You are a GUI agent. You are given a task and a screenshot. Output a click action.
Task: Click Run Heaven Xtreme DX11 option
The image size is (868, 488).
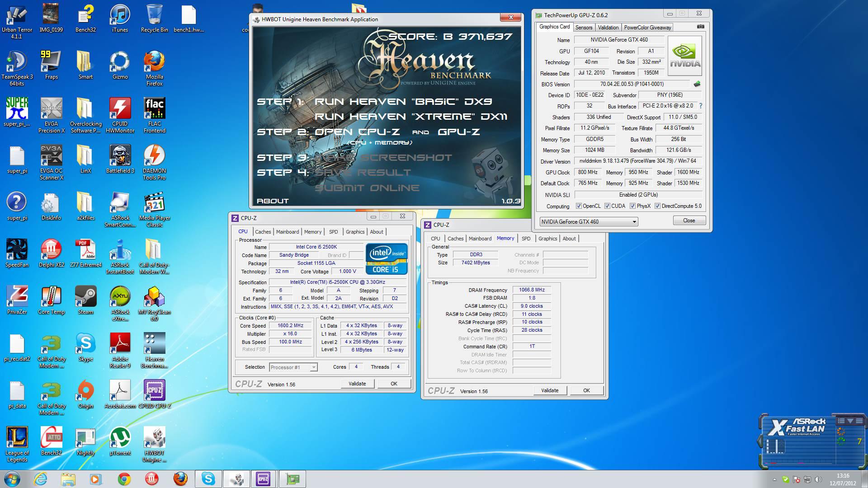[x=411, y=117]
